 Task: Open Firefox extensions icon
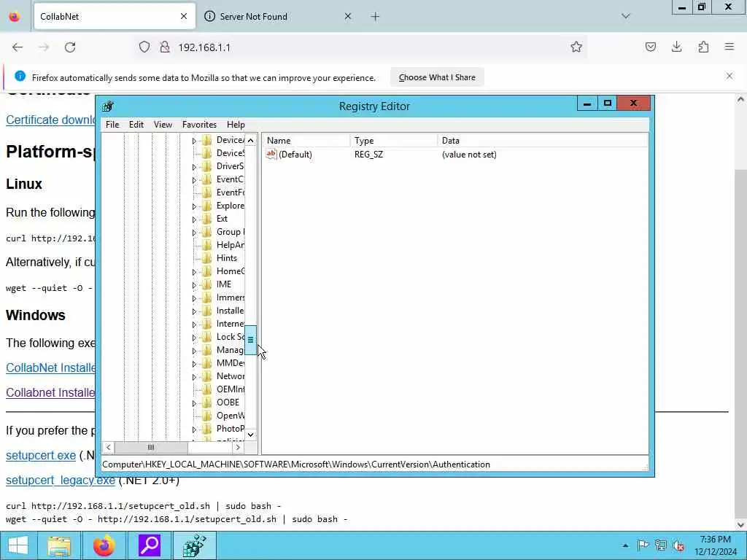coord(703,47)
